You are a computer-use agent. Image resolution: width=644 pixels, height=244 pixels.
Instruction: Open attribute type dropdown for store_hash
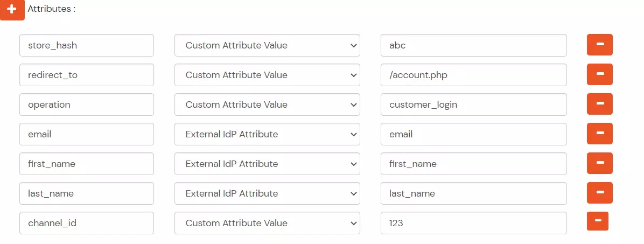[267, 45]
